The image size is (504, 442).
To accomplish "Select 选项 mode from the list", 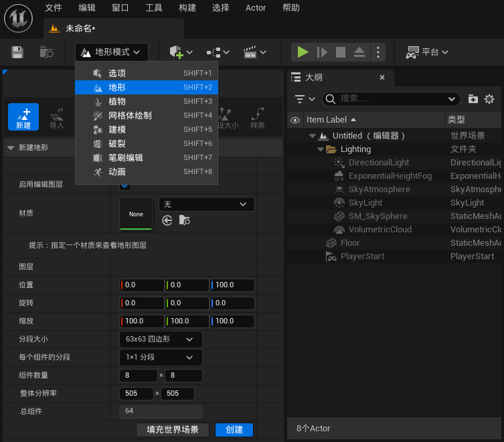I will coord(147,74).
